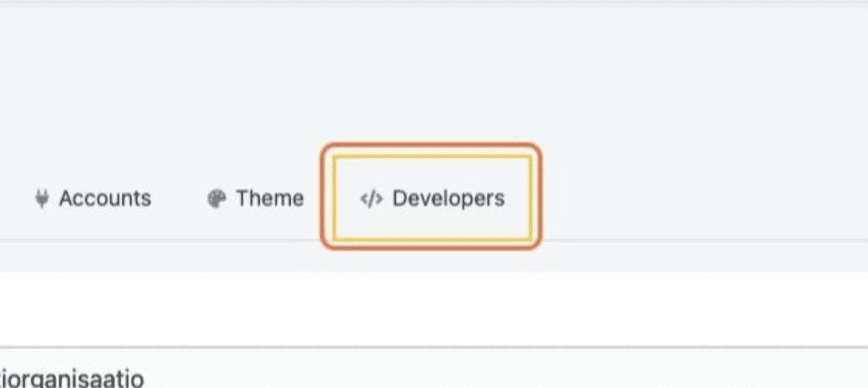
Task: Click the palette icon beside Theme
Action: 215,199
